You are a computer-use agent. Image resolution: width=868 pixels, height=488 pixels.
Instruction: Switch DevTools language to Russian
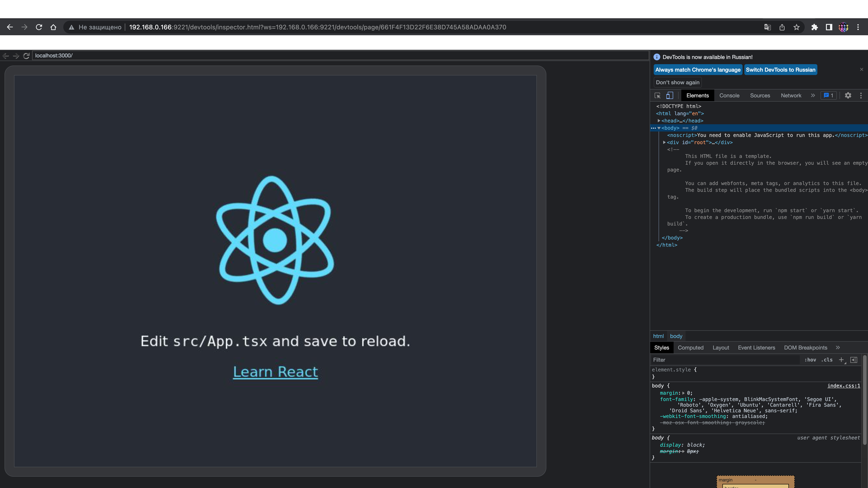[780, 70]
